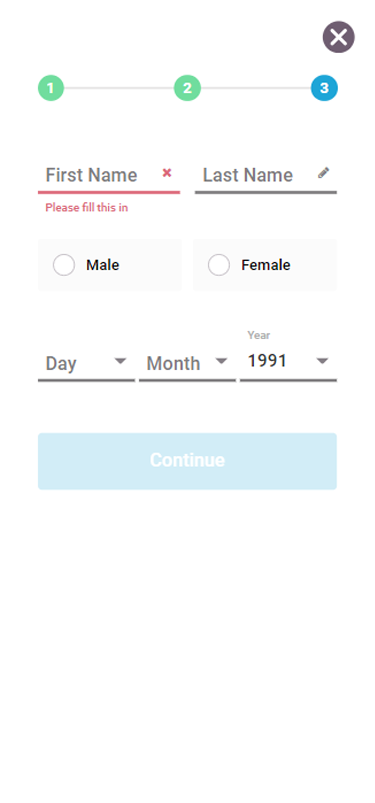Click the Continue button
The width and height of the screenshot is (375, 803).
pyautogui.click(x=188, y=461)
